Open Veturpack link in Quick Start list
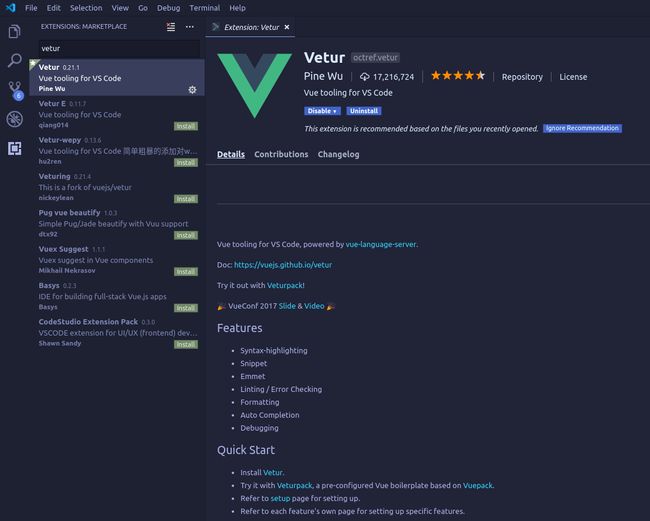This screenshot has height=521, width=650. (294, 485)
